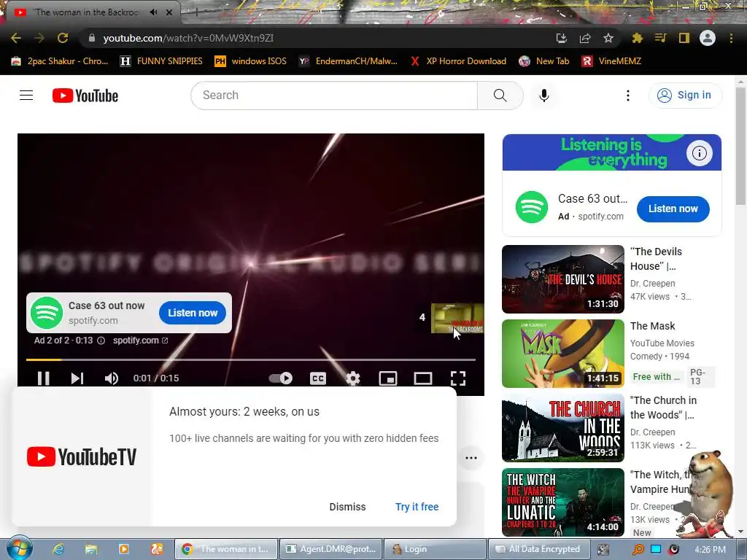747x560 pixels.
Task: Bookmark this page with the star
Action: [608, 38]
